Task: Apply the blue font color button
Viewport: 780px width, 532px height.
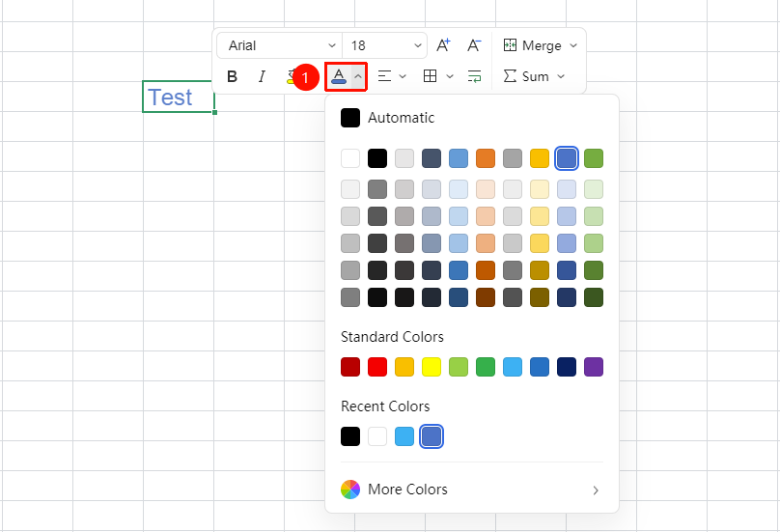Action: tap(339, 76)
